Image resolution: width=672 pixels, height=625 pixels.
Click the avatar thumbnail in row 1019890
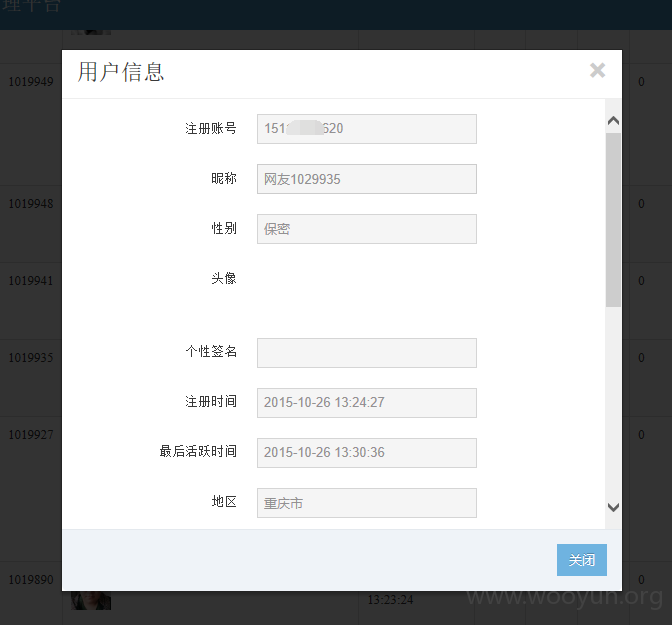click(91, 601)
